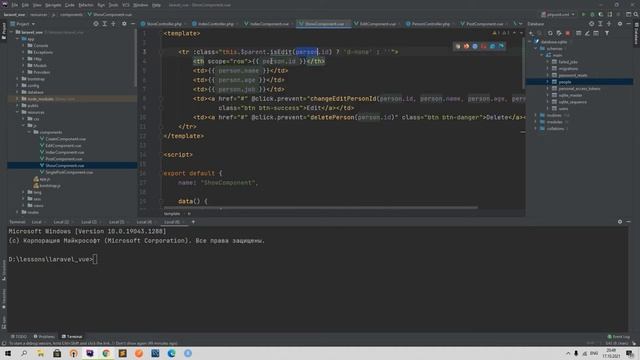Screen dimensions: 640x360
Task: Click the Terminal tool window button
Action: (72, 337)
